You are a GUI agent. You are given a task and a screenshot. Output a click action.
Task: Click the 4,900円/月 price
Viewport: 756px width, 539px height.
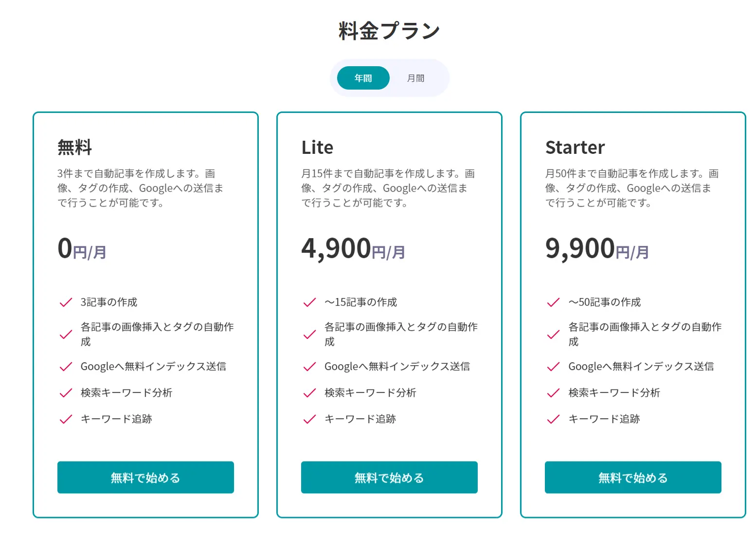pos(353,249)
